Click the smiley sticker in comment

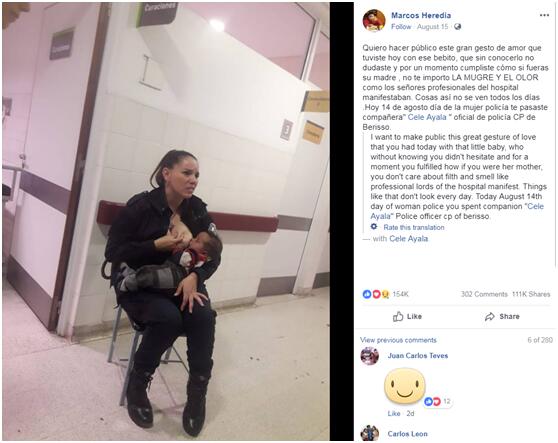[x=405, y=386]
